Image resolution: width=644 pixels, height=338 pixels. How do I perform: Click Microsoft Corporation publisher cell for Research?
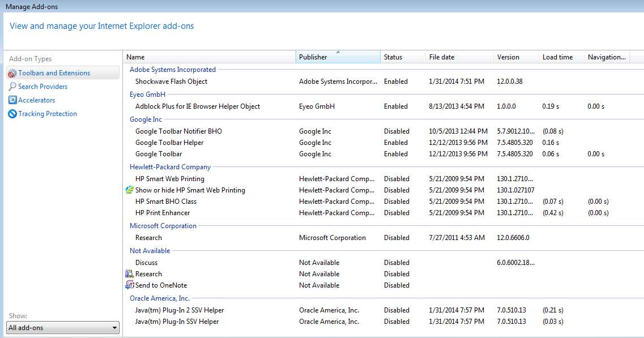click(332, 238)
